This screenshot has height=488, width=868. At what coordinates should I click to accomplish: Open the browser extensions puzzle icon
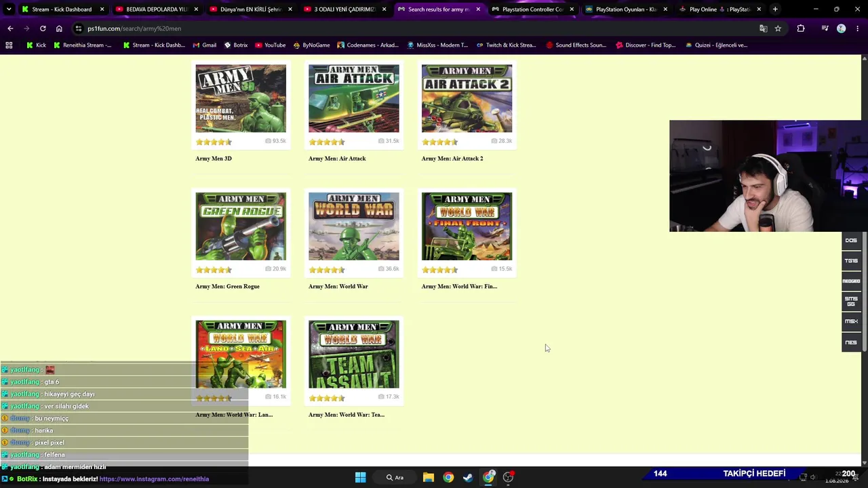[x=801, y=28]
